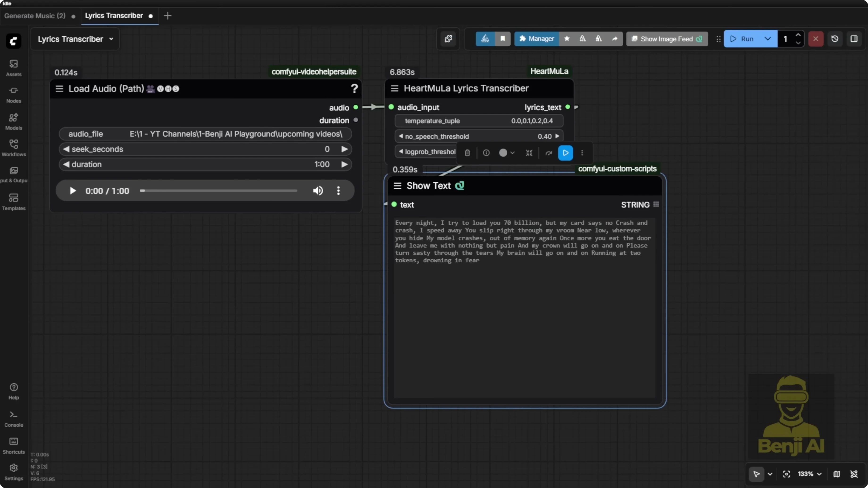Screen dimensions: 868x488
Task: Delete the selected node via context toolbar
Action: (467, 153)
